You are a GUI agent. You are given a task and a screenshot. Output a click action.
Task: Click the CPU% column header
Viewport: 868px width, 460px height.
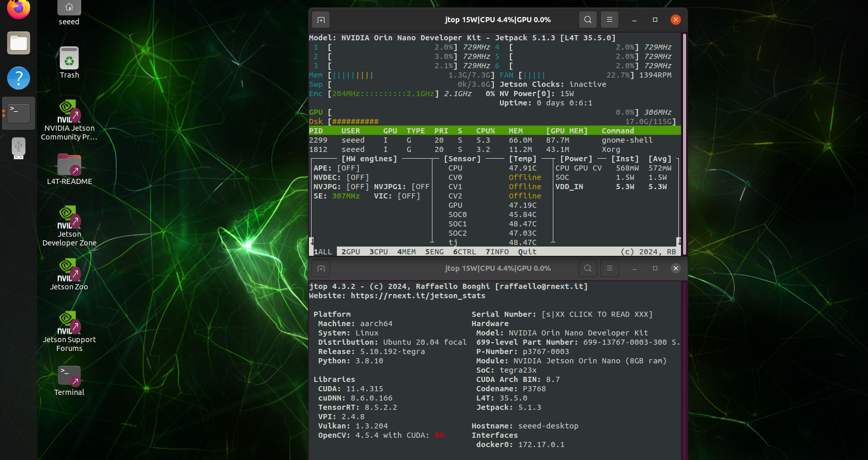click(x=486, y=131)
